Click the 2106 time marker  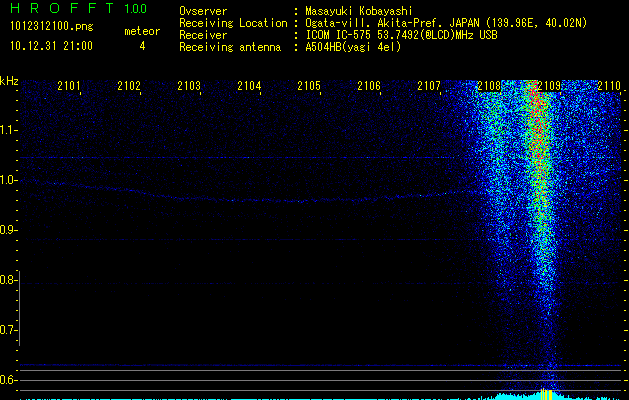point(369,85)
